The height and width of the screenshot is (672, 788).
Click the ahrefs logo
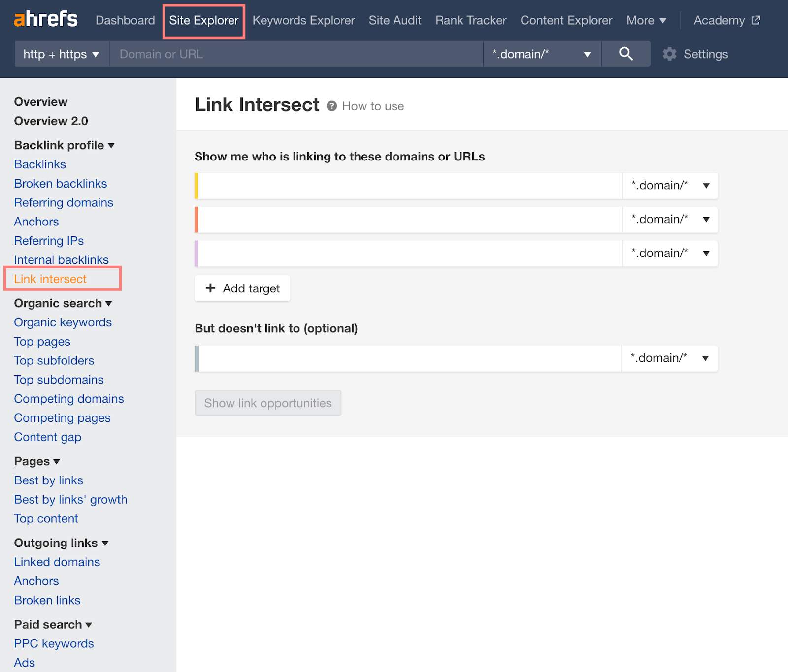tap(46, 20)
